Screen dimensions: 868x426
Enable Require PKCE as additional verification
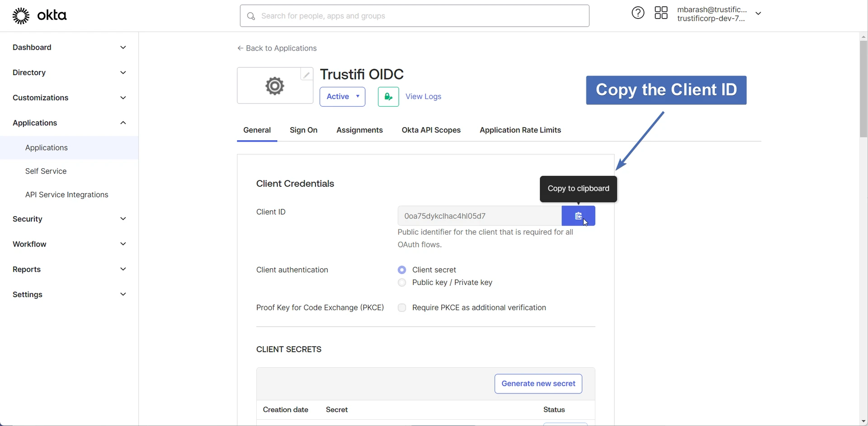pyautogui.click(x=402, y=308)
